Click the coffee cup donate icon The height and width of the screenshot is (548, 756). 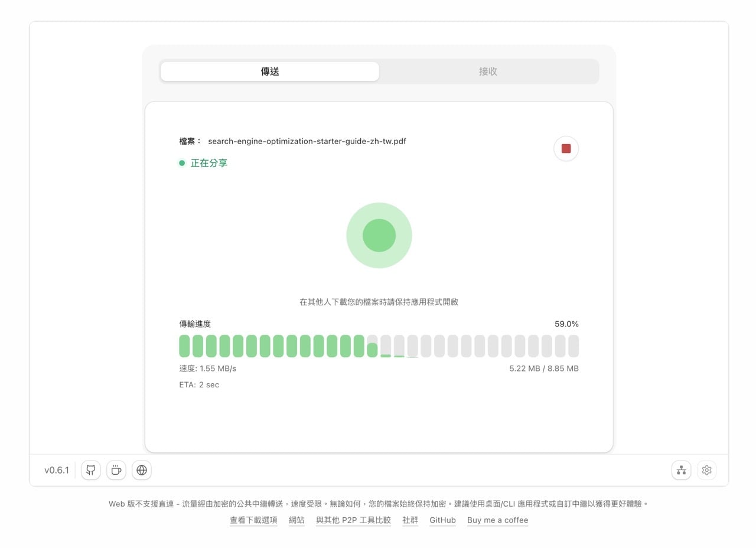[x=116, y=470]
